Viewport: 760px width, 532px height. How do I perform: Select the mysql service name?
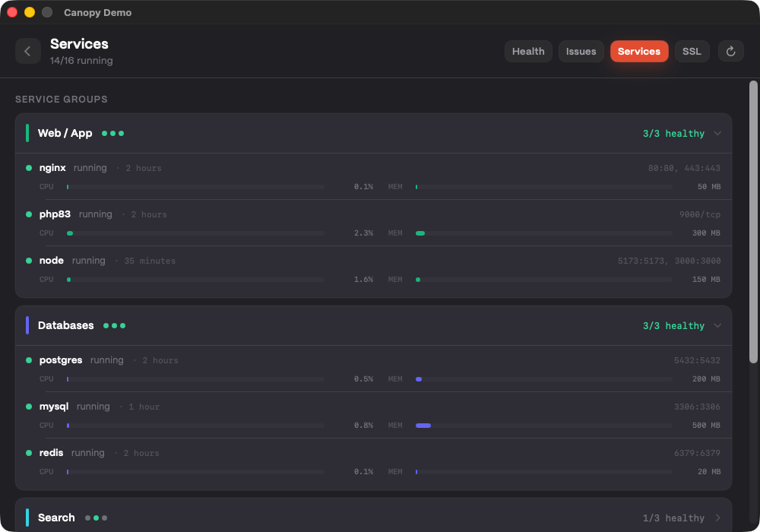click(x=54, y=407)
